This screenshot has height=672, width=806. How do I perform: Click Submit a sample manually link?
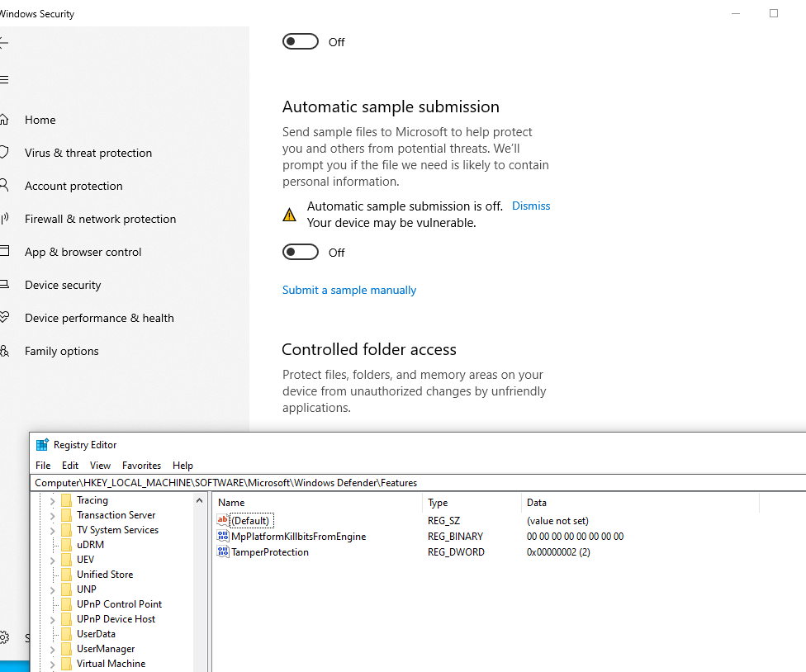coord(349,291)
